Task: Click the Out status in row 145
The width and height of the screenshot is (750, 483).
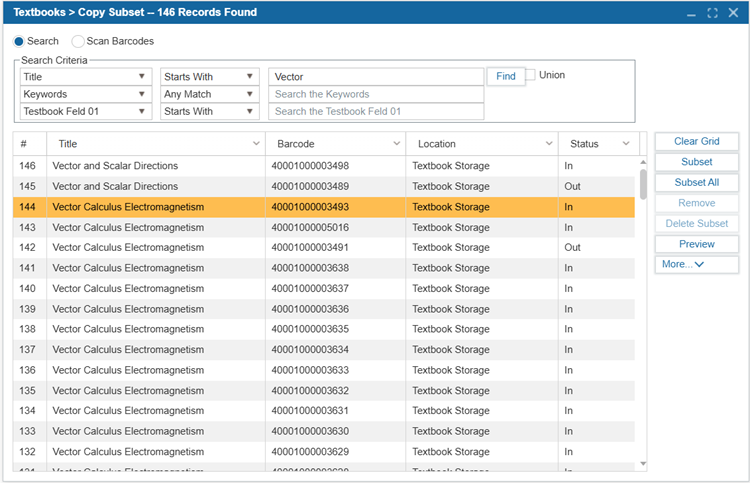Action: (x=572, y=187)
